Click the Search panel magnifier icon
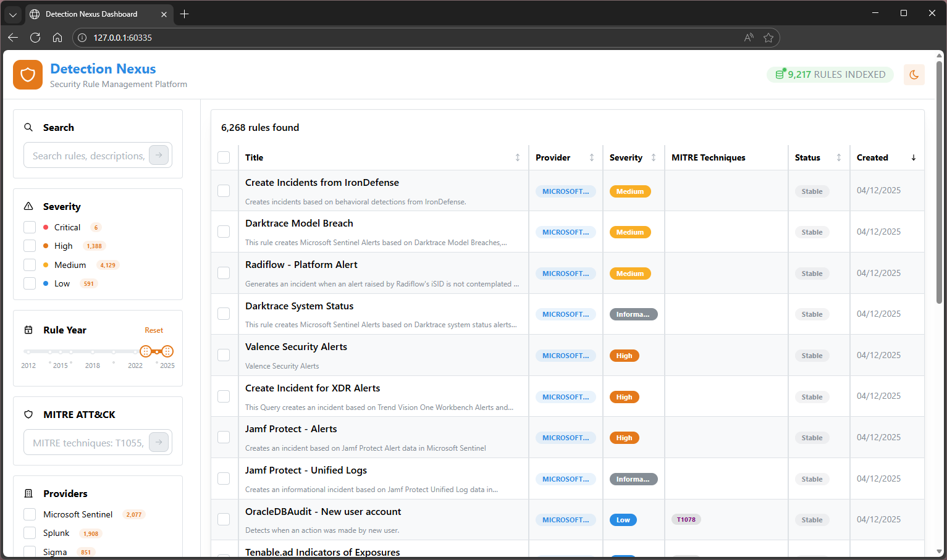This screenshot has height=560, width=947. (28, 127)
